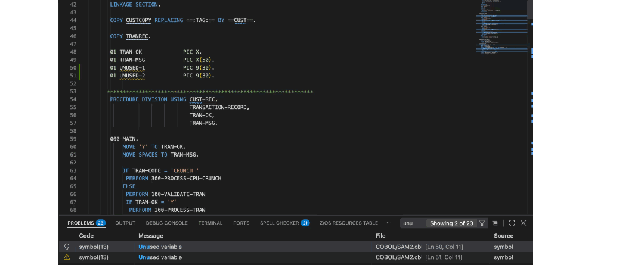The width and height of the screenshot is (644, 265).
Task: Click the UNUSED-1 variable on line 50
Action: click(132, 68)
